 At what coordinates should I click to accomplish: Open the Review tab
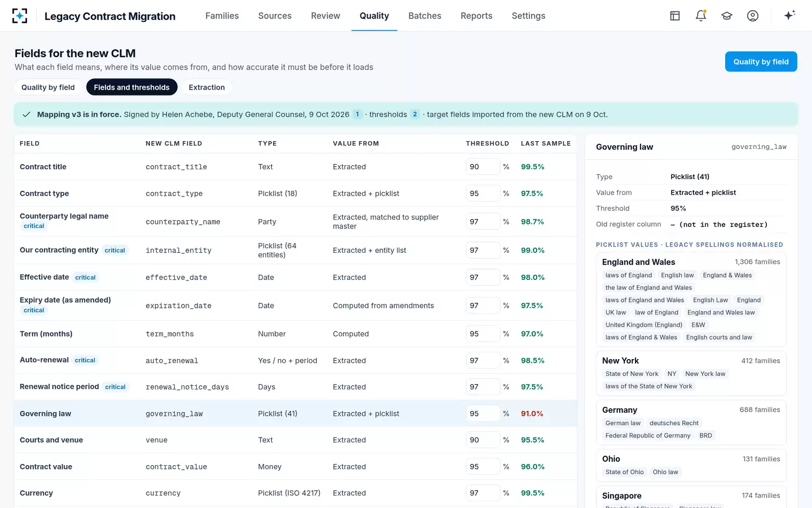325,16
